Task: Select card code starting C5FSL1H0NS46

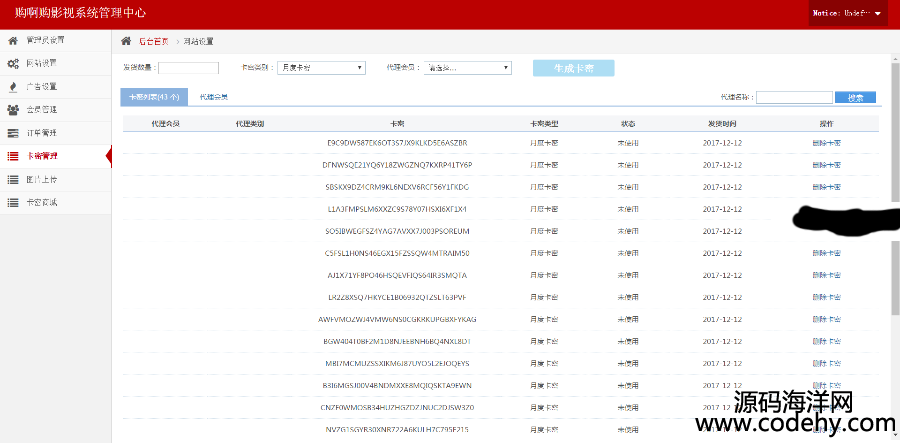Action: point(397,253)
